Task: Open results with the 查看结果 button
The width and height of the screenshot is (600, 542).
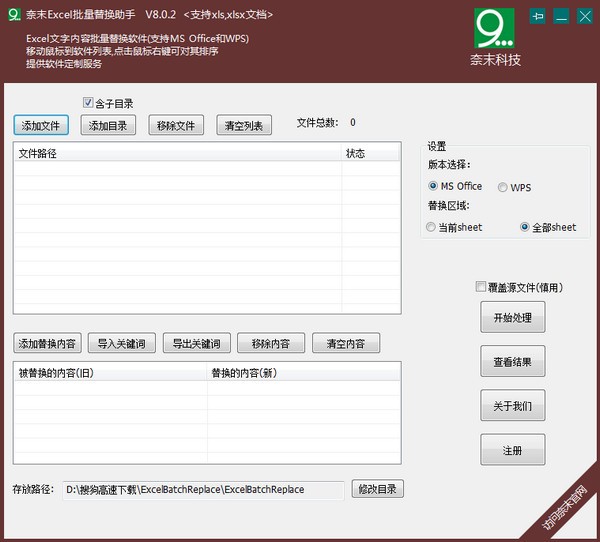Action: [x=512, y=363]
